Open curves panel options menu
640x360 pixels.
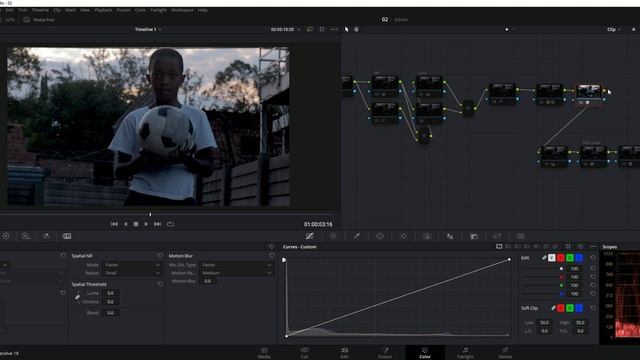[x=593, y=247]
